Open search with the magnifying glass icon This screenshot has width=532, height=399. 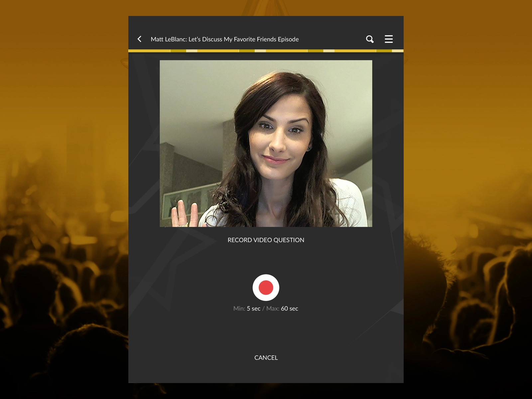[370, 39]
